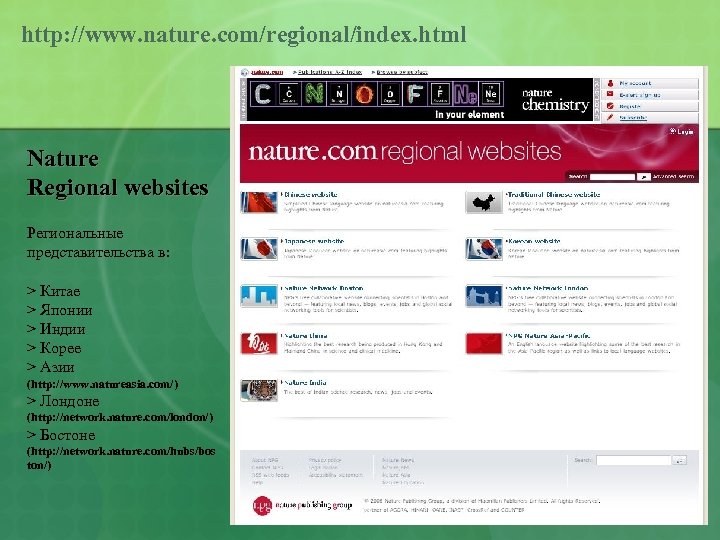Click the Register icon

click(610, 106)
